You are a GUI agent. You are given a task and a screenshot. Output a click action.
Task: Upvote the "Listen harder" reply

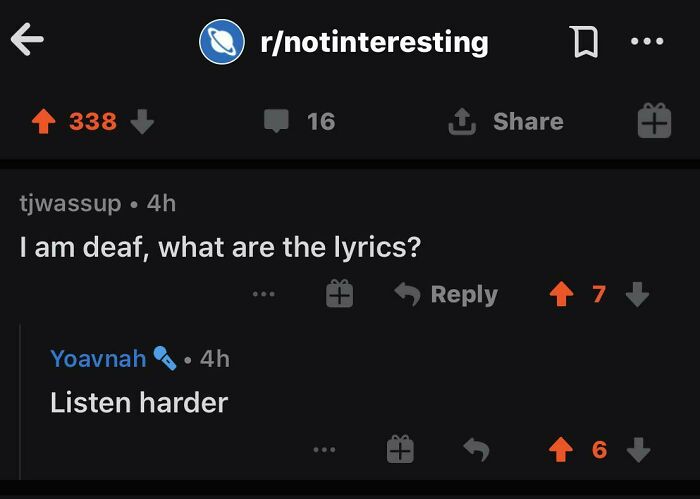pos(561,451)
